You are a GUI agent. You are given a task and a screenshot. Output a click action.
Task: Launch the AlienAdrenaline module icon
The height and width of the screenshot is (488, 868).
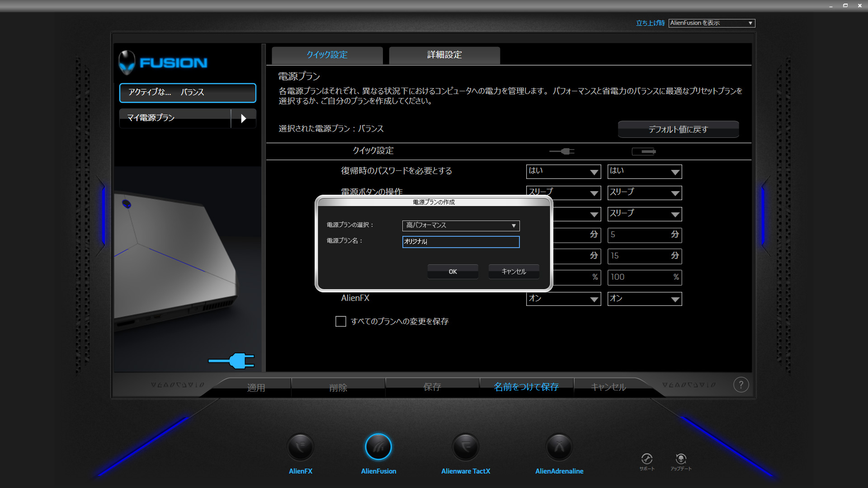click(559, 447)
